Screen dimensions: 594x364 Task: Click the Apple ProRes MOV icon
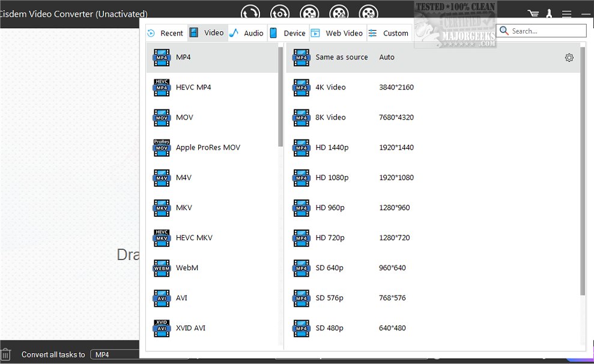pyautogui.click(x=162, y=148)
